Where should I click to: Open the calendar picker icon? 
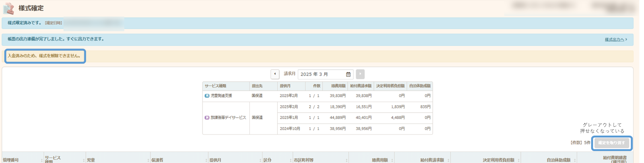click(348, 74)
